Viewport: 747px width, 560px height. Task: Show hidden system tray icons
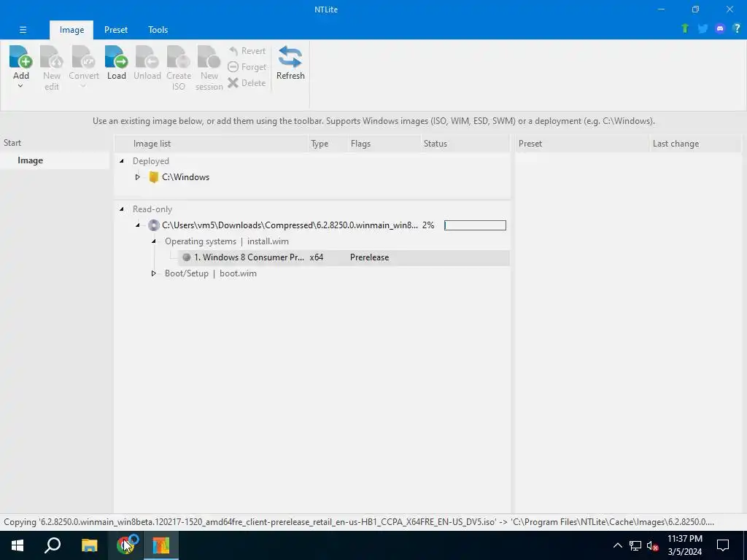tap(617, 545)
